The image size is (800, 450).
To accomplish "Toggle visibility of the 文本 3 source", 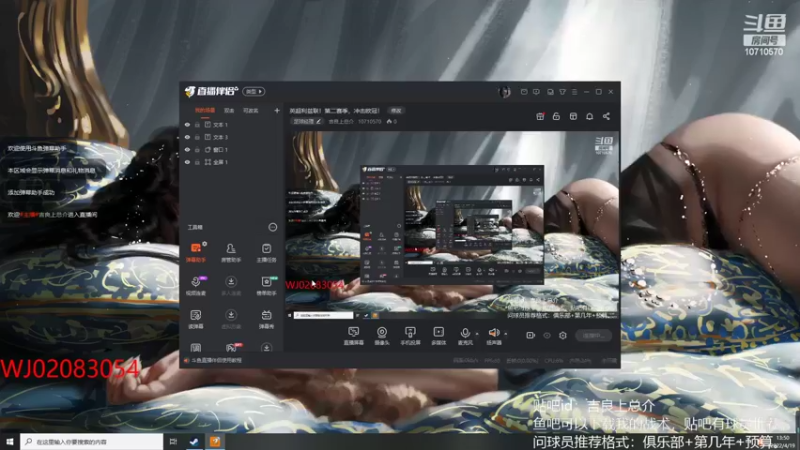I will tap(187, 137).
